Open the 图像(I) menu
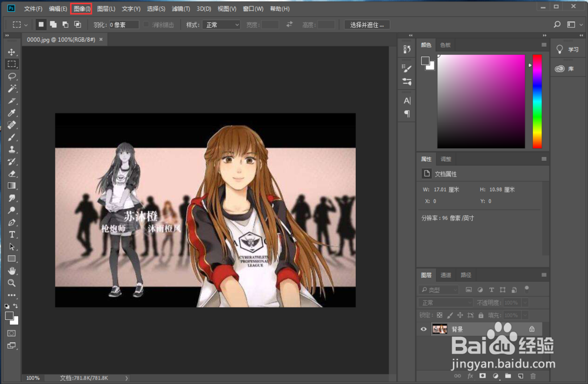Image resolution: width=588 pixels, height=384 pixels. pyautogui.click(x=81, y=9)
